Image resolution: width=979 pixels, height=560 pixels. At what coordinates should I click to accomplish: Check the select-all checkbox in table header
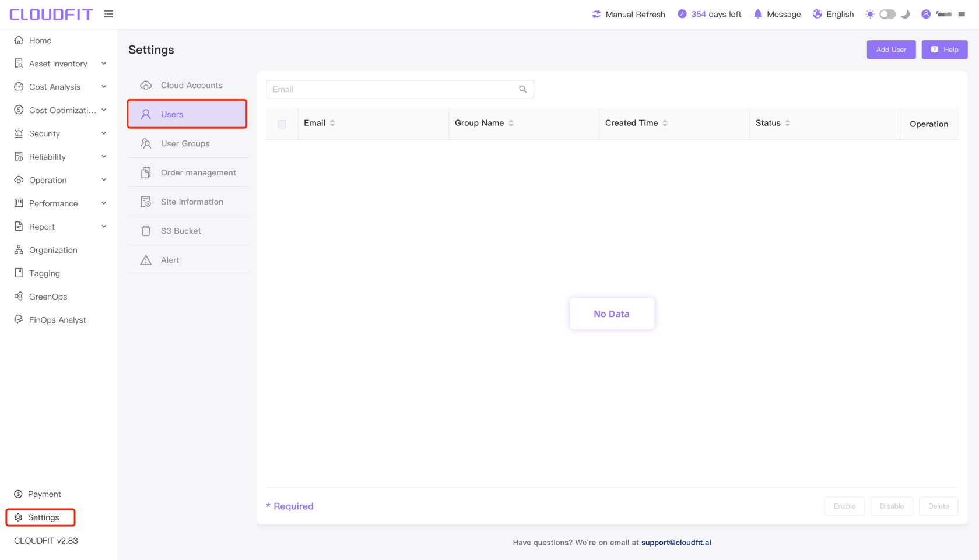(282, 124)
